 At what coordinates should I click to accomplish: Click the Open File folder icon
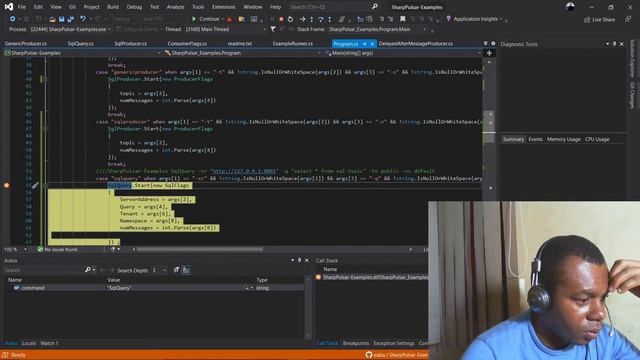pos(52,19)
